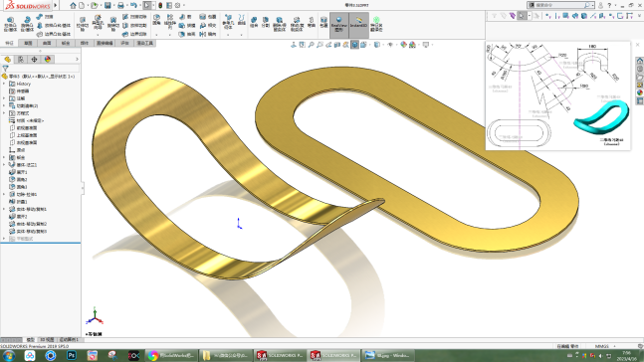Click the Section View icon
644x362 pixels.
coord(337,45)
